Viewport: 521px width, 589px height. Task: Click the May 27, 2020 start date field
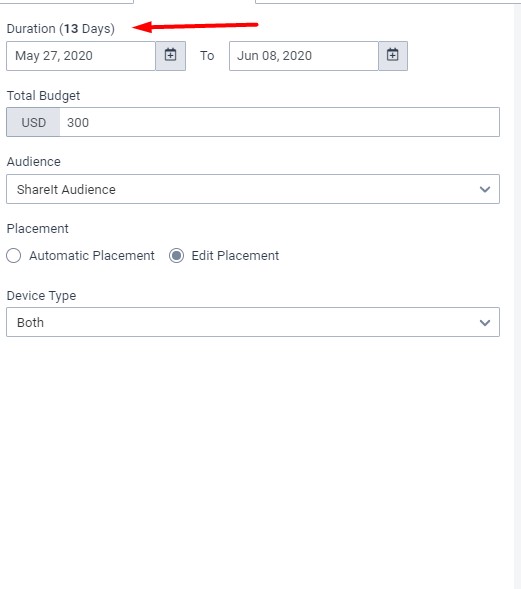pyautogui.click(x=81, y=56)
